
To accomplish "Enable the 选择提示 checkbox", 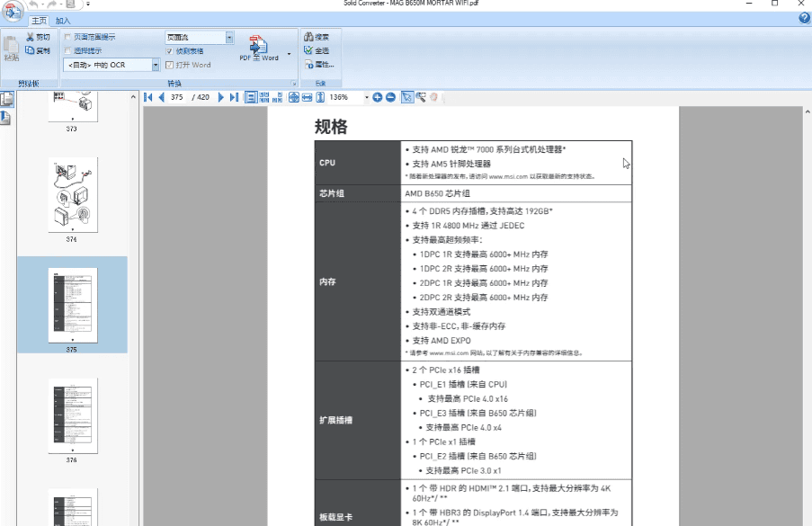I will pos(68,51).
